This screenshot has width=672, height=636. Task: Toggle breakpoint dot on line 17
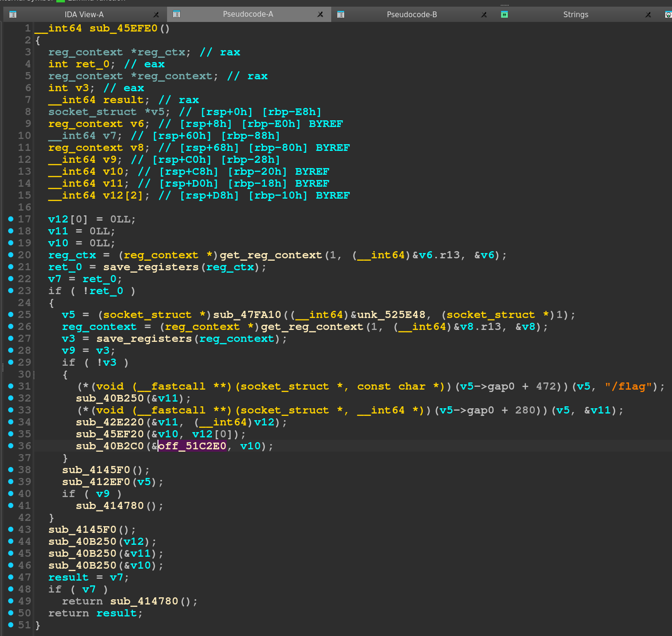(x=10, y=219)
